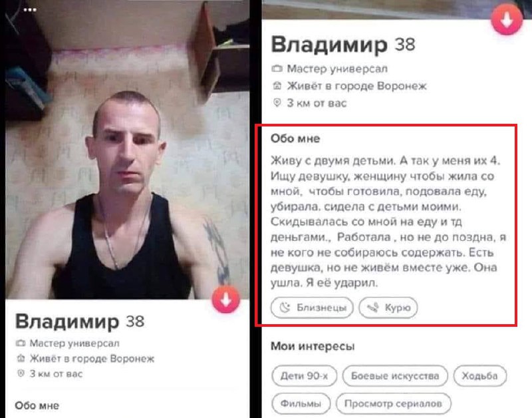
Task: Tap the briefcase icon on the left profile
Action: coord(21,343)
